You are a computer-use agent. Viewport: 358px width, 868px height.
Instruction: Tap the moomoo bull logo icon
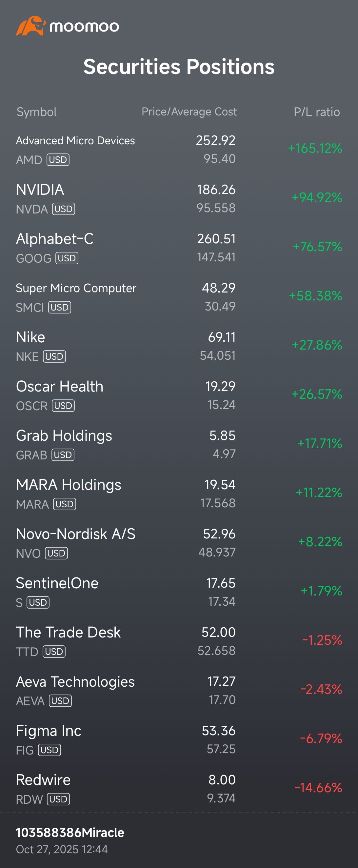point(30,26)
